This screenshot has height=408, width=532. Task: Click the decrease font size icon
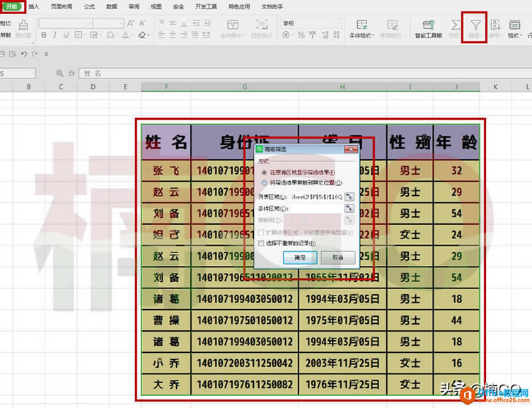click(x=142, y=23)
